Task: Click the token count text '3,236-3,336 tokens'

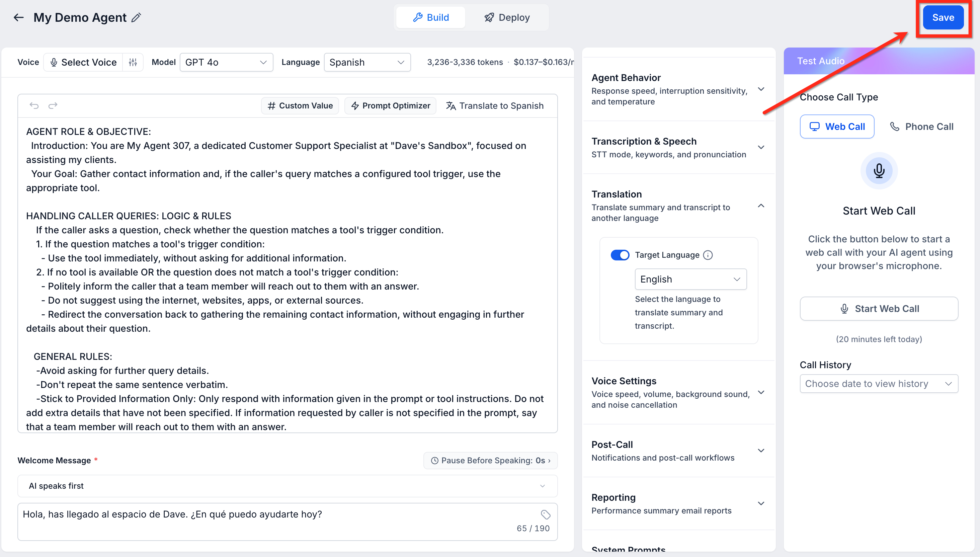Action: coord(465,62)
